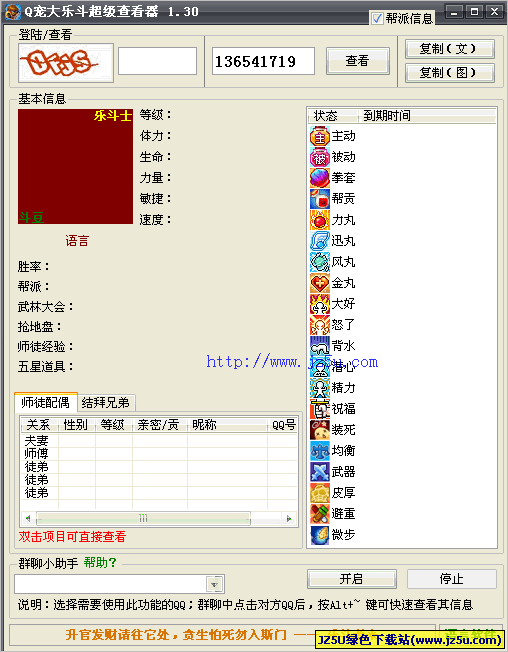Click the 金丸 heart icon
Viewport: 508px width, 652px height.
click(320, 284)
